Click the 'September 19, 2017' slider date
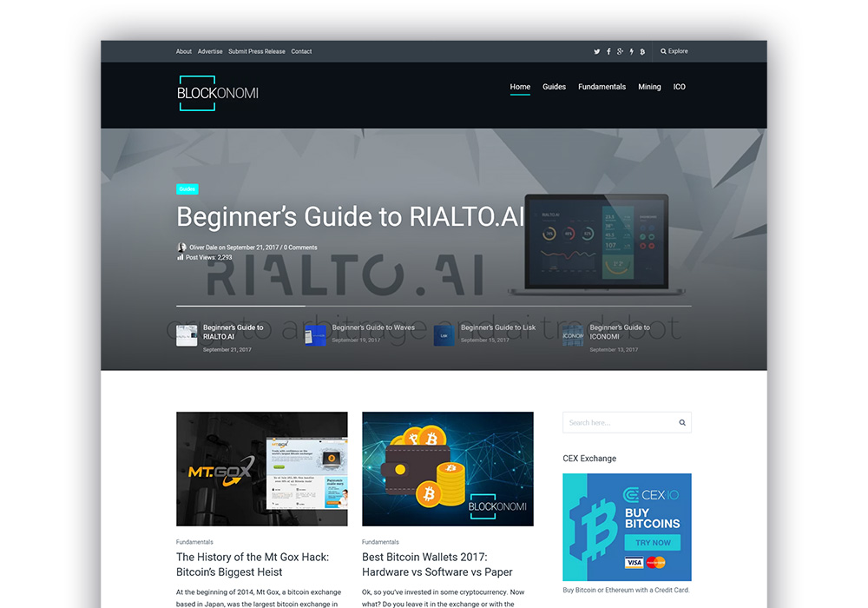The height and width of the screenshot is (608, 868). point(356,340)
